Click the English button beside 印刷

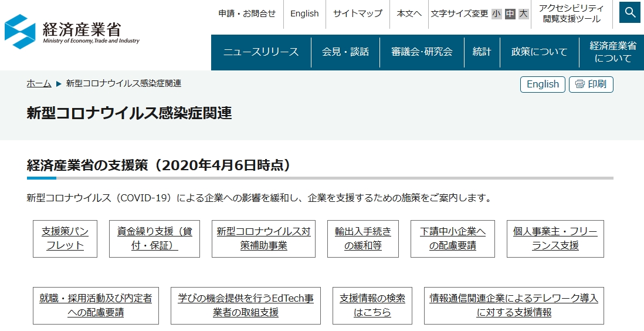(543, 85)
